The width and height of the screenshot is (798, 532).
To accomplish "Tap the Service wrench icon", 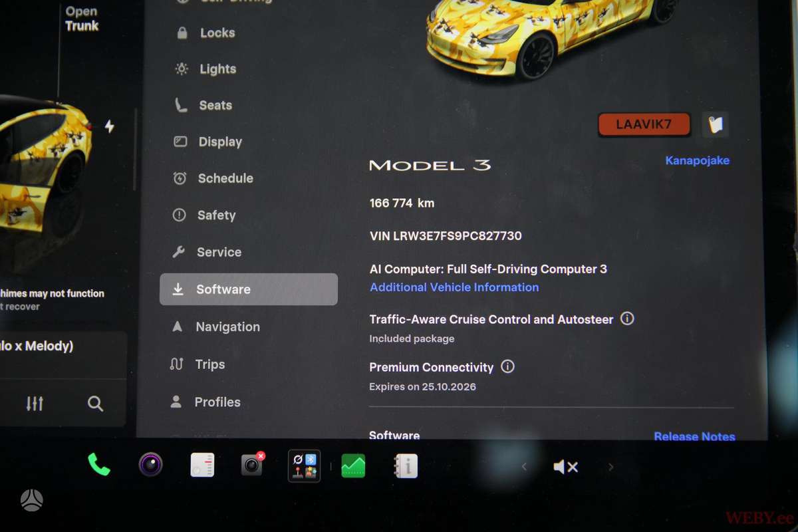I will tap(178, 252).
